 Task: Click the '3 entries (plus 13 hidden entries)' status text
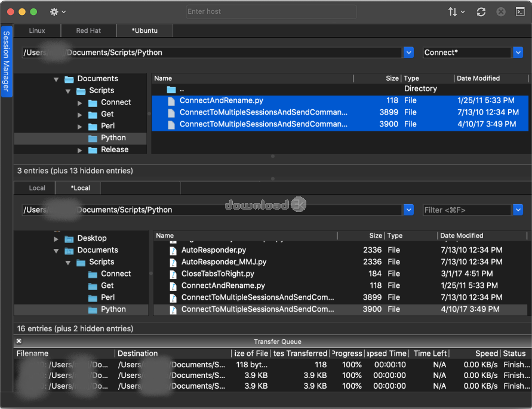(75, 171)
